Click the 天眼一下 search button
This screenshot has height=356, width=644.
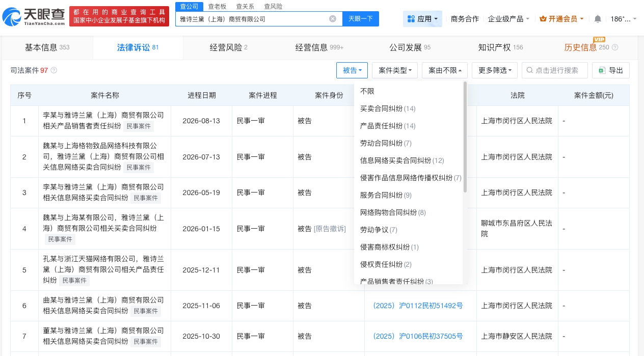click(x=361, y=19)
